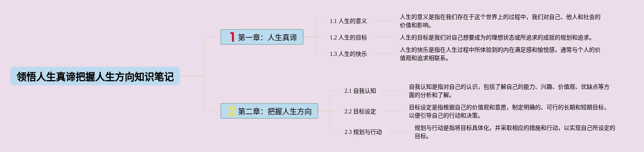The width and height of the screenshot is (644, 152).
Task: Select the 第一章：人生真谛 topic node
Action: point(262,37)
